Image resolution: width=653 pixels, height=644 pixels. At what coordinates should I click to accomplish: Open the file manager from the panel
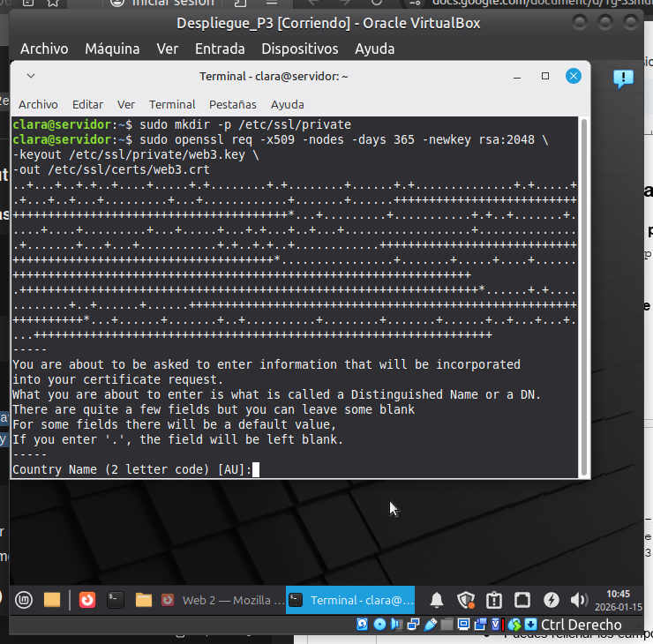(52, 601)
